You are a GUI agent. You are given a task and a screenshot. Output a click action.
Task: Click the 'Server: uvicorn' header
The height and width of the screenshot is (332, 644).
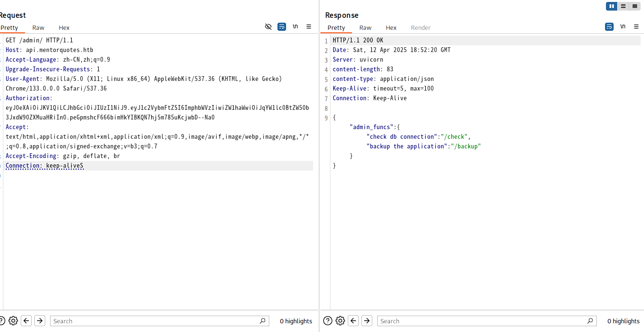tap(358, 60)
